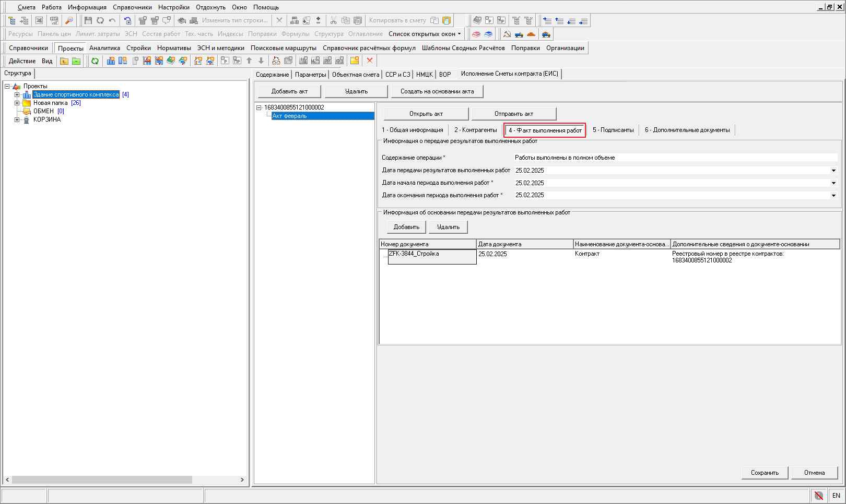Click the structure panel horizontal scrollbar
846x504 pixels.
coord(102,479)
